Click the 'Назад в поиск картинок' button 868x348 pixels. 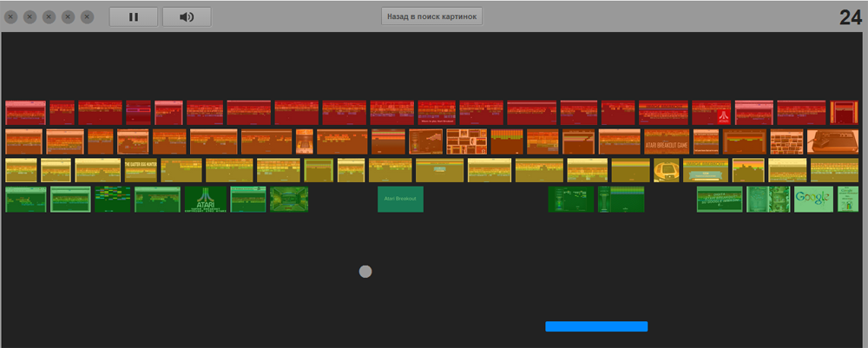431,16
